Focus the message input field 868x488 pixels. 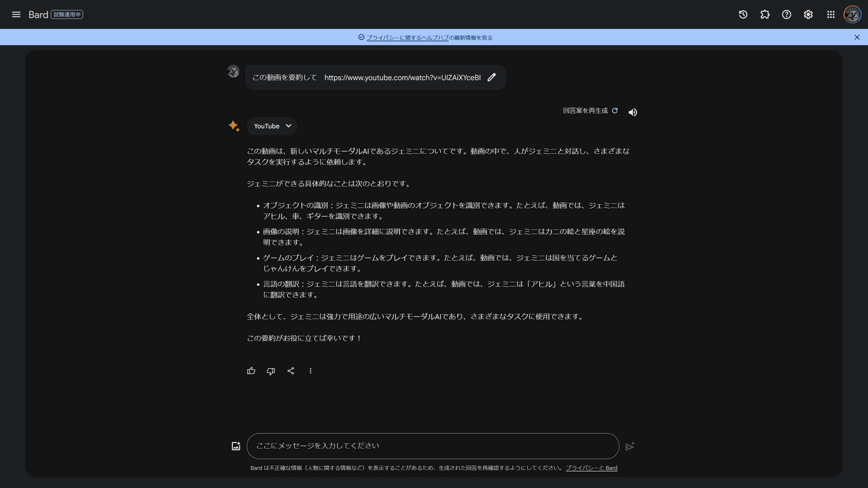433,446
